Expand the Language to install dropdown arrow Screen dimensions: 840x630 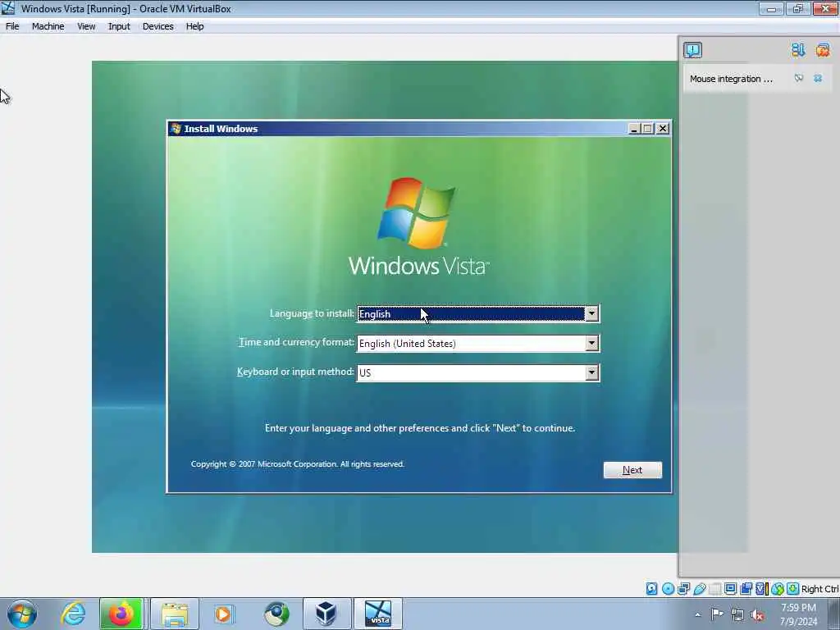coord(591,314)
